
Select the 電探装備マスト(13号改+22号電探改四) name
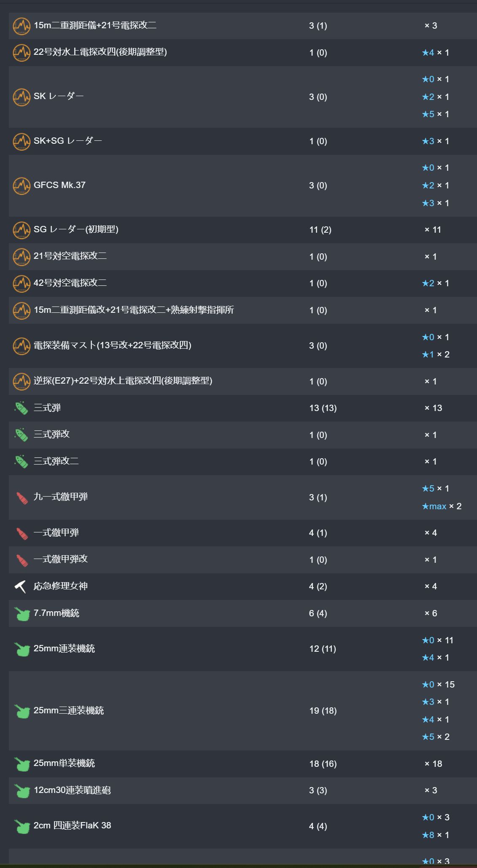pos(113,345)
